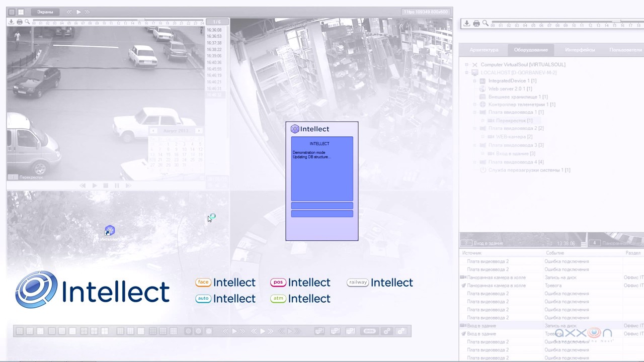Expand the Перекресток [1] camera node
Screen dimensions: 644x362
483,121
